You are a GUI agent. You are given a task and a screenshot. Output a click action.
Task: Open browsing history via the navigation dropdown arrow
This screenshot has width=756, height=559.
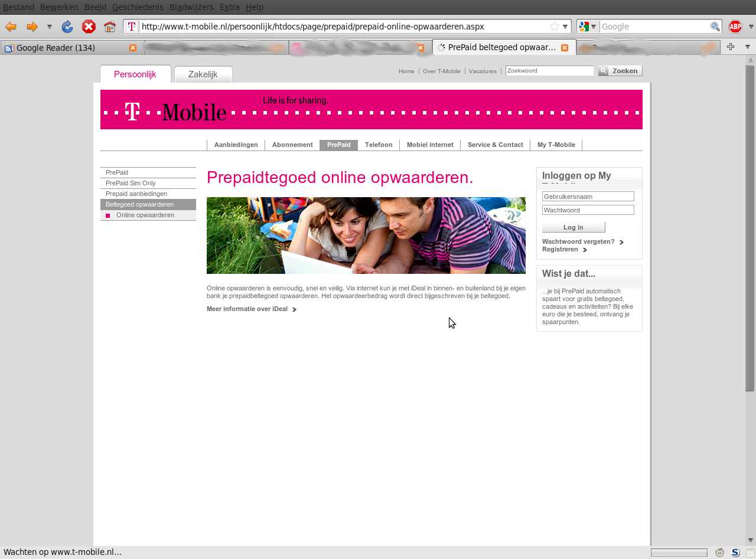[50, 27]
